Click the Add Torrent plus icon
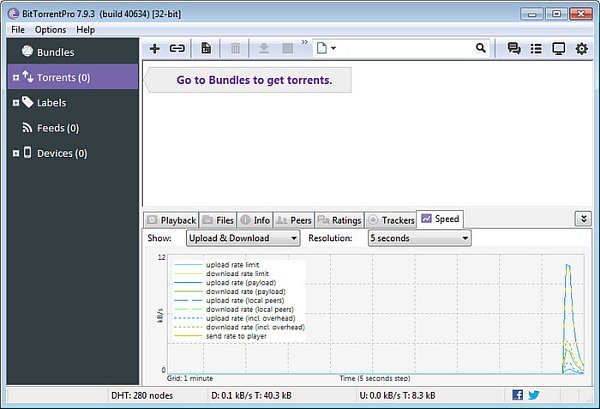Image resolution: width=600 pixels, height=409 pixels. click(155, 49)
